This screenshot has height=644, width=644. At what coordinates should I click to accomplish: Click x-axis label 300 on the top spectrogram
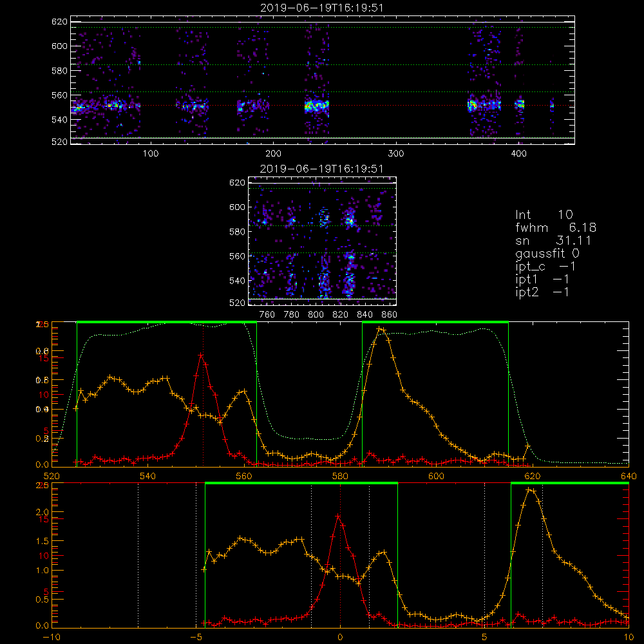396,154
